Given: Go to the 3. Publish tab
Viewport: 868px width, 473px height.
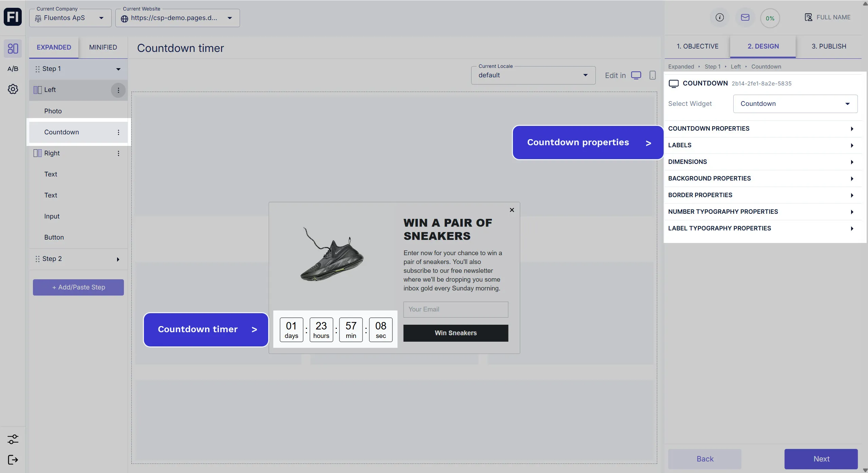Looking at the screenshot, I should [x=828, y=46].
